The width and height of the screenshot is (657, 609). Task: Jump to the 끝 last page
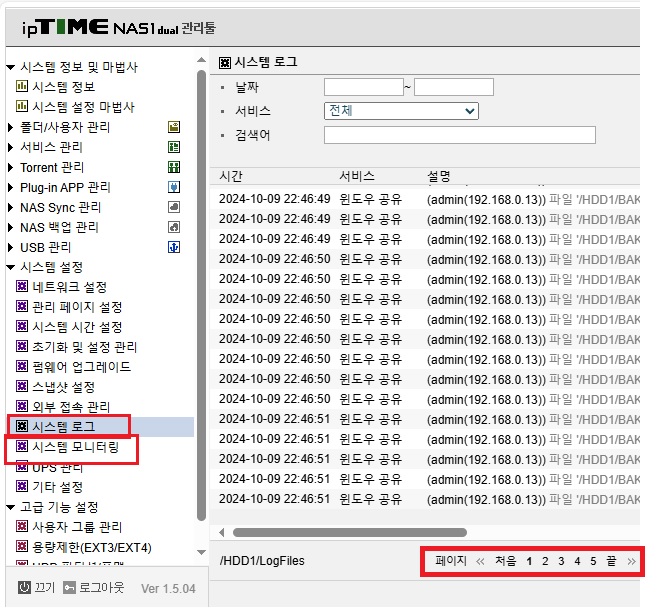click(611, 561)
